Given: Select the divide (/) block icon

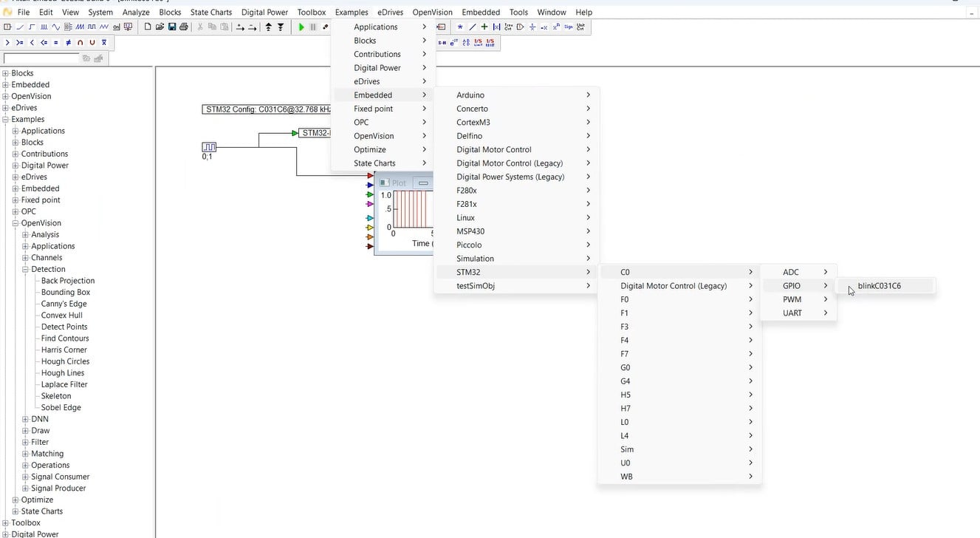Looking at the screenshot, I should point(473,27).
